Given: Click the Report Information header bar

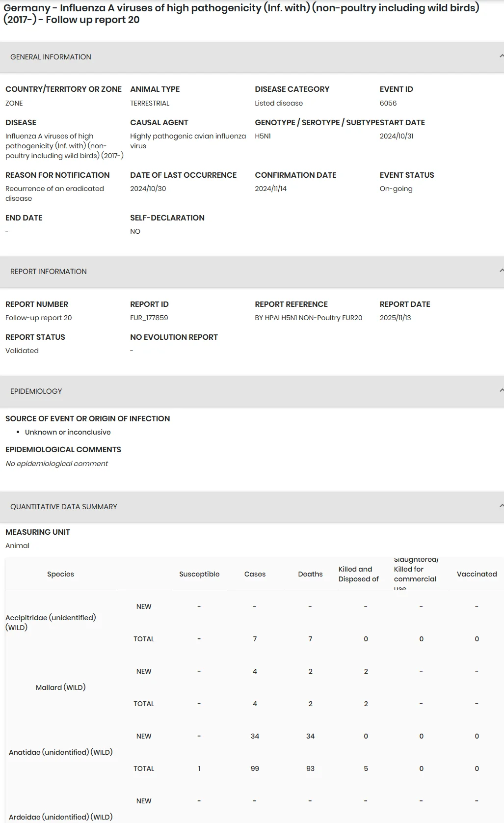Looking at the screenshot, I should coord(252,272).
